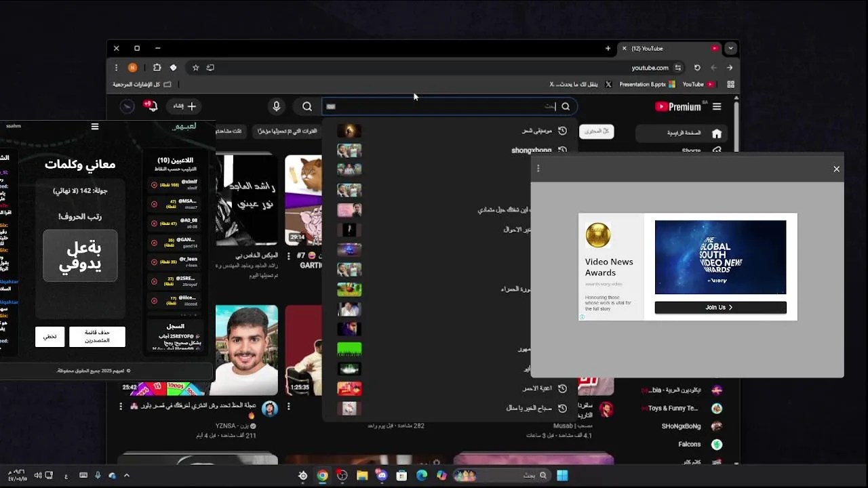Open the YouTube bookmark in bookmarks bar
The width and height of the screenshot is (868, 488).
(698, 85)
